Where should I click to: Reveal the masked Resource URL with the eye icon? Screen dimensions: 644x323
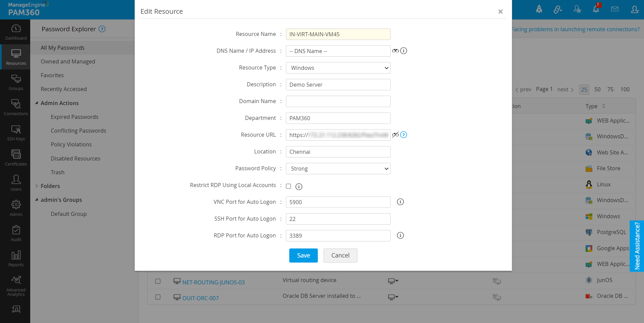click(x=396, y=135)
